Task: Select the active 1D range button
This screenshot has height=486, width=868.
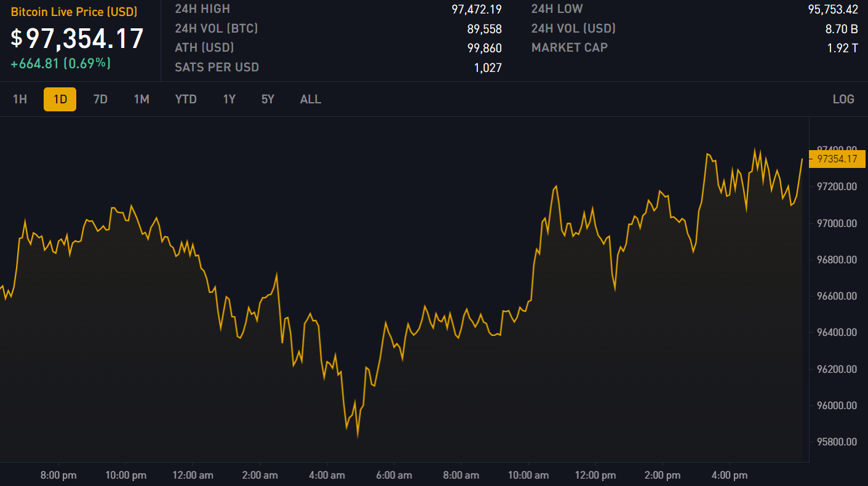Action: [x=60, y=99]
